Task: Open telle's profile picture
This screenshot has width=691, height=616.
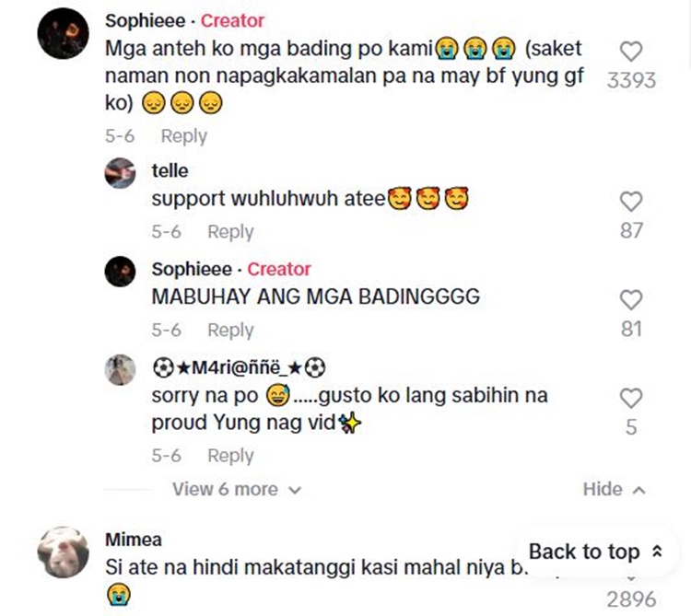Action: (x=120, y=173)
